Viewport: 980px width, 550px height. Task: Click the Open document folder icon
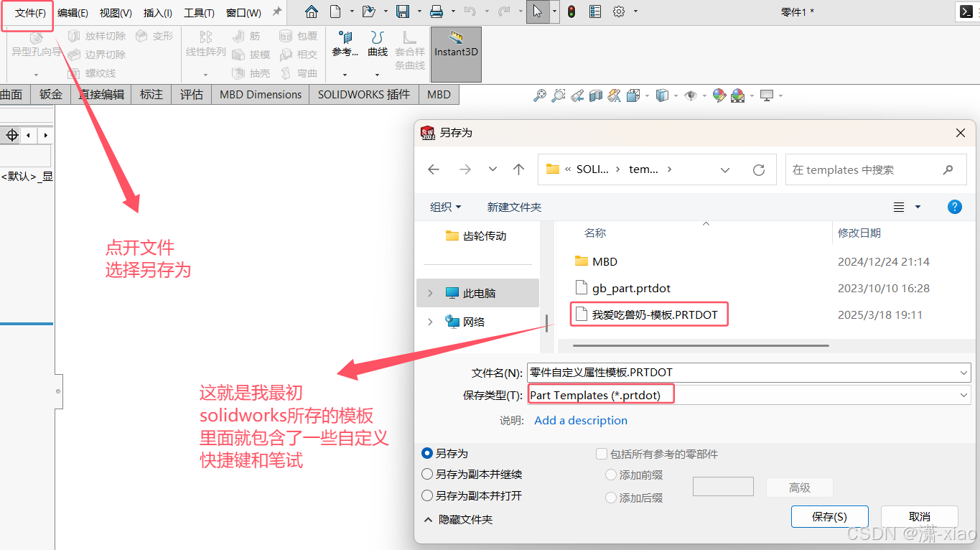(368, 11)
